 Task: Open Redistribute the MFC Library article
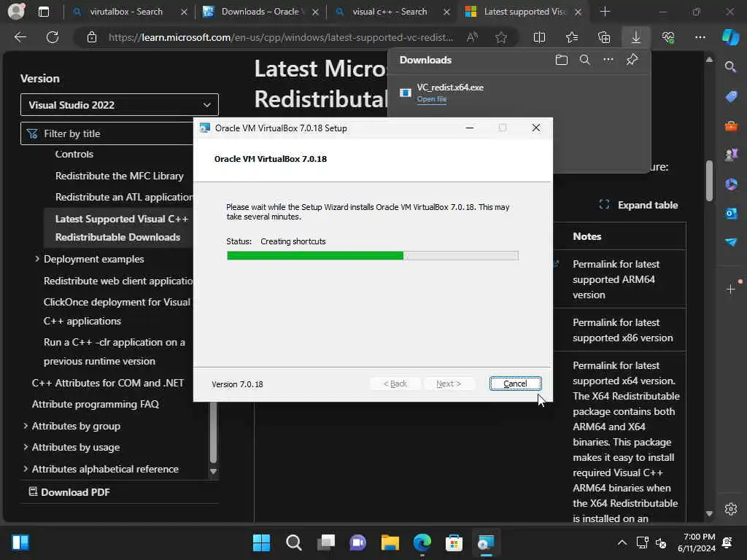pyautogui.click(x=119, y=176)
